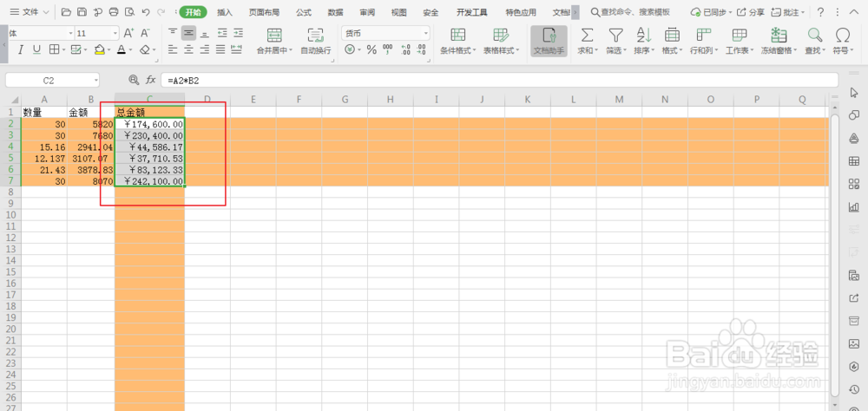This screenshot has height=411, width=868.
Task: Click the 冻结窗格 freeze panes icon
Action: pyautogui.click(x=779, y=36)
